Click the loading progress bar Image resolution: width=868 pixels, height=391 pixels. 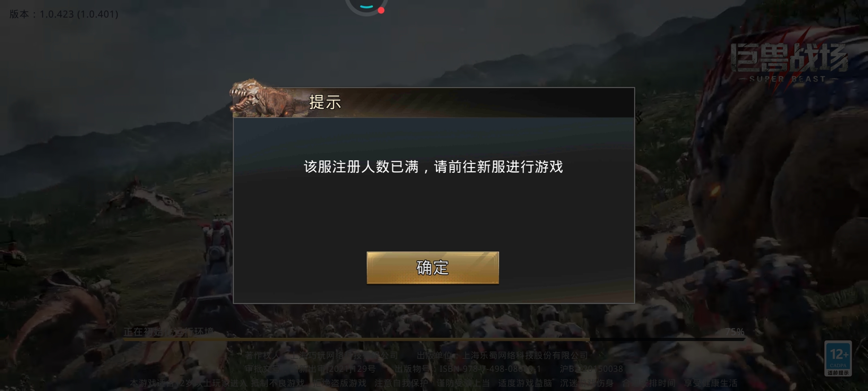click(x=434, y=340)
